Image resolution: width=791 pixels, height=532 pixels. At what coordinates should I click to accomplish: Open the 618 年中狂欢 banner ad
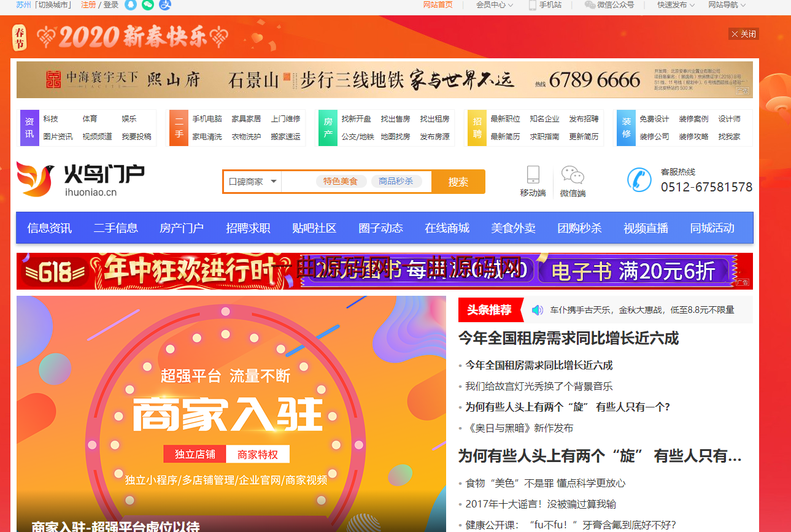pyautogui.click(x=385, y=271)
